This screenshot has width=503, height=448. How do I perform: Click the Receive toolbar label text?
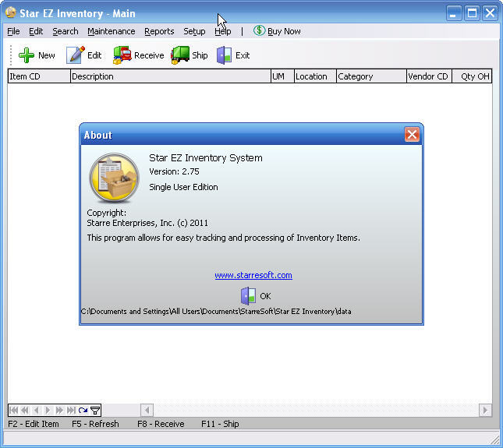(149, 55)
